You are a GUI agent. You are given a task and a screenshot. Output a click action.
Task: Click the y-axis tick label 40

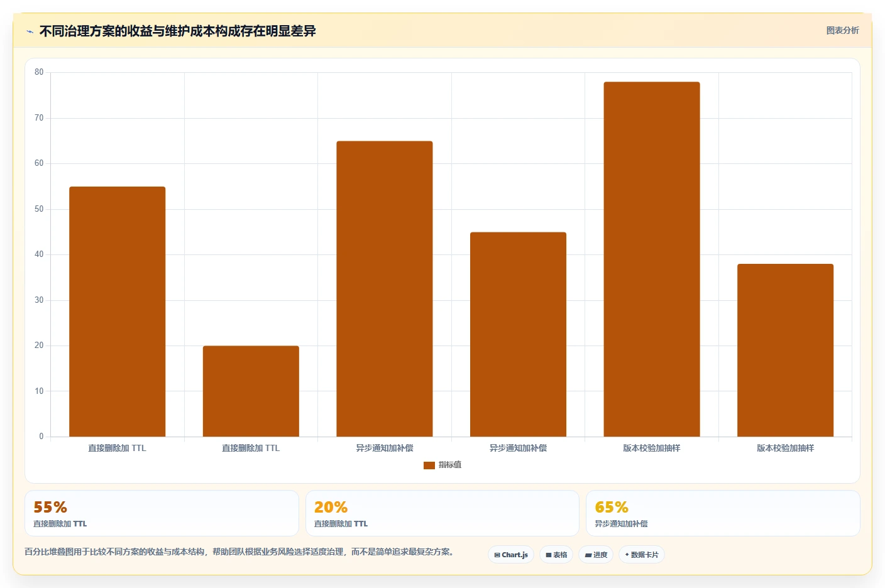coord(39,254)
